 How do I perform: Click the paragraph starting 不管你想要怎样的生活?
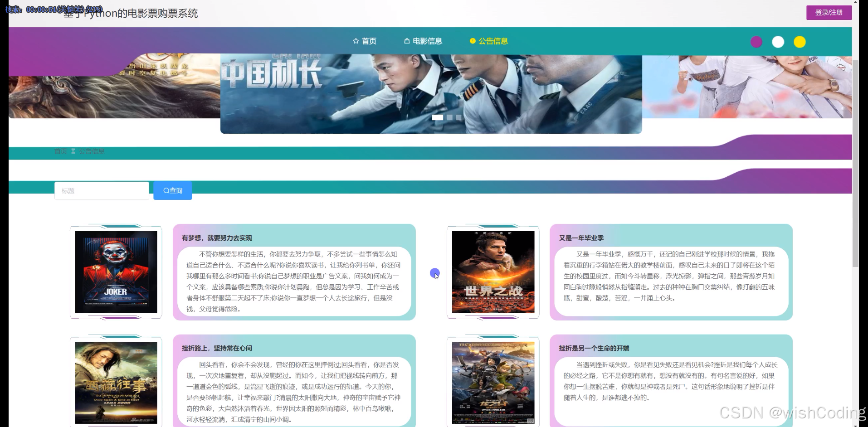click(294, 281)
